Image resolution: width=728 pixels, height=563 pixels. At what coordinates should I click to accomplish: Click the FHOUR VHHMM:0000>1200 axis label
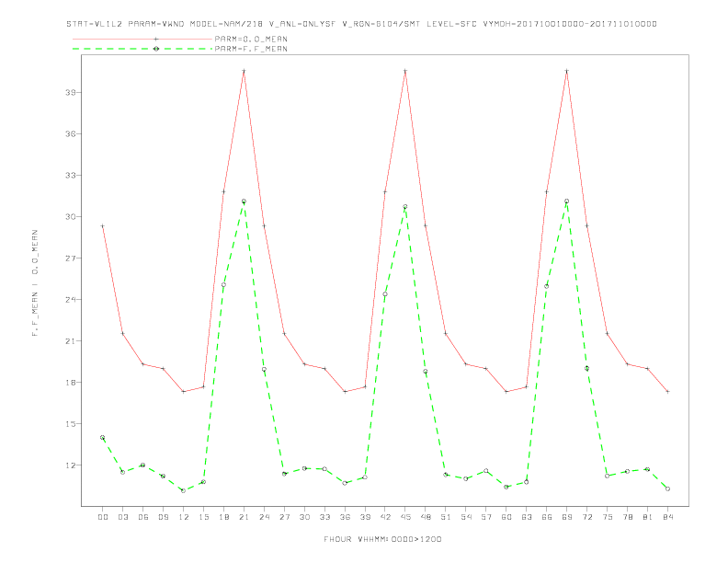tap(382, 539)
